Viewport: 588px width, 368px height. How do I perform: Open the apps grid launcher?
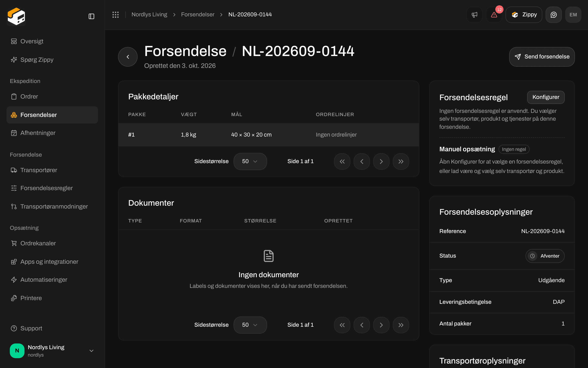pos(115,15)
